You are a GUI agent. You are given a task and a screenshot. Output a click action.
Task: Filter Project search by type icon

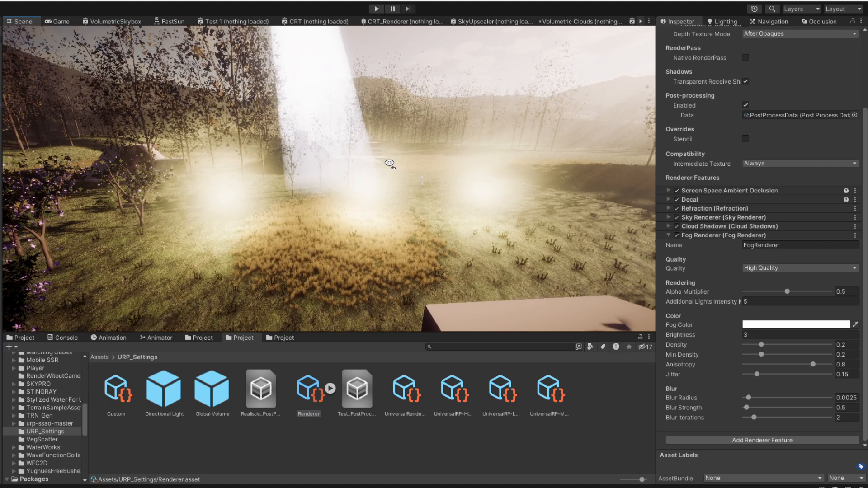click(590, 347)
